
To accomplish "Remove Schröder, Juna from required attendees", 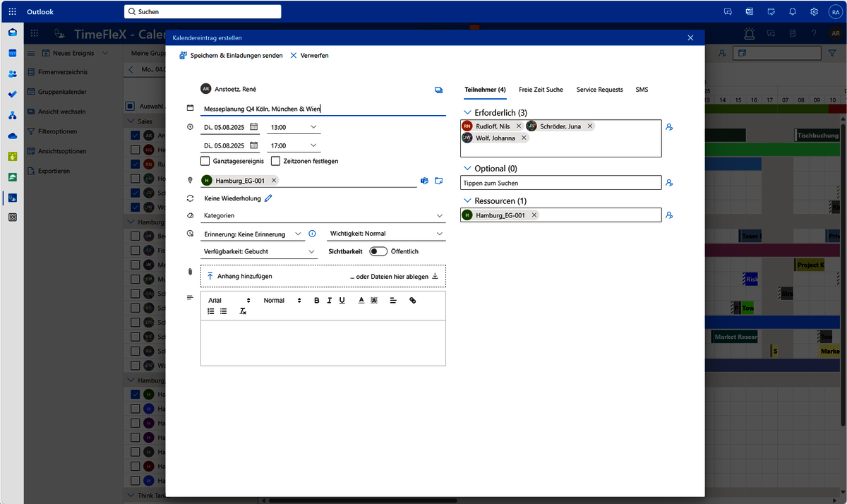I will click(590, 126).
